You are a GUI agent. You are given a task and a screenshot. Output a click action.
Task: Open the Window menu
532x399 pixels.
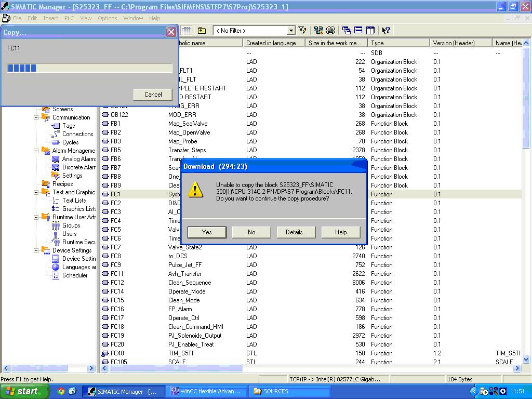(x=133, y=18)
